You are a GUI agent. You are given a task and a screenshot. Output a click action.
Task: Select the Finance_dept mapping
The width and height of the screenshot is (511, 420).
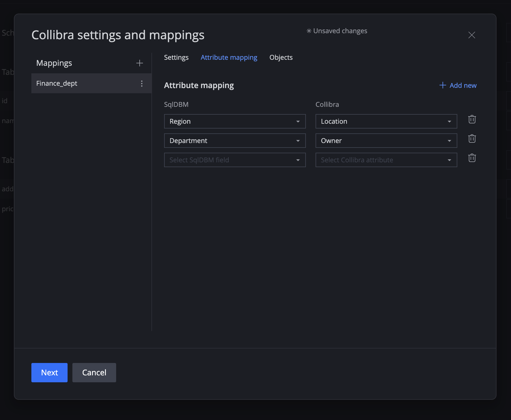(x=91, y=83)
